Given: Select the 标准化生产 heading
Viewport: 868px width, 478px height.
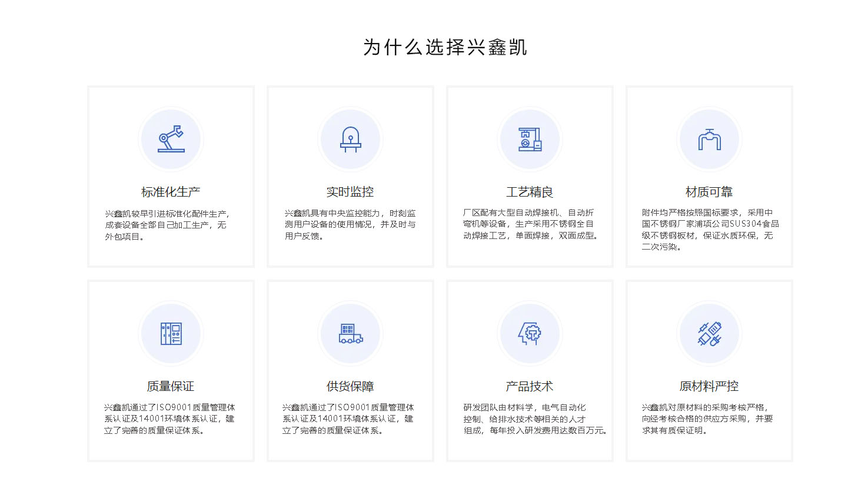Looking at the screenshot, I should click(x=171, y=191).
